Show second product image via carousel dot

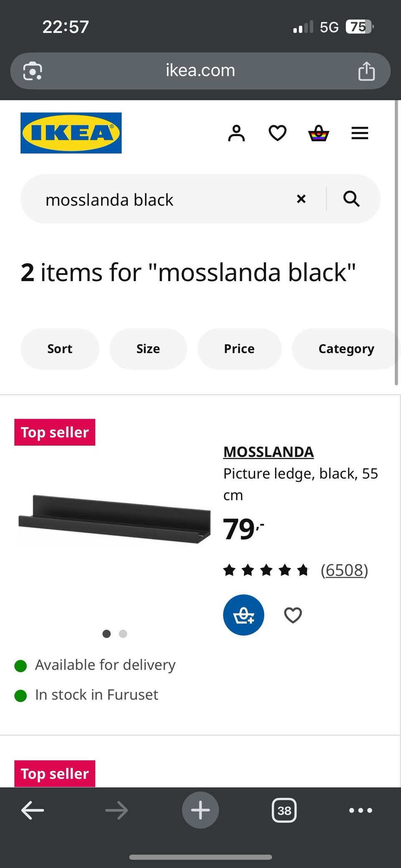coord(123,634)
